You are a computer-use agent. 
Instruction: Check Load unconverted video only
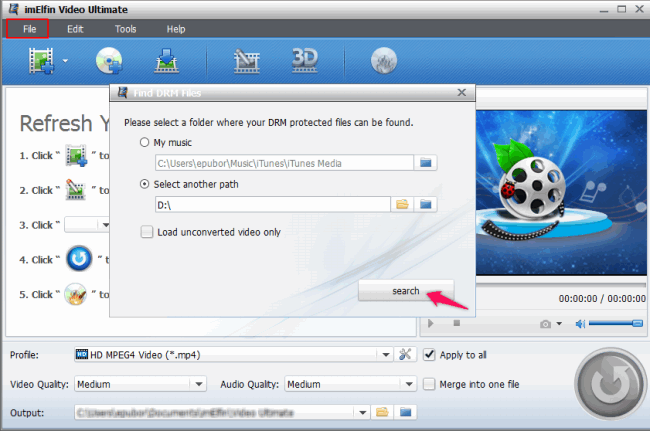[147, 232]
